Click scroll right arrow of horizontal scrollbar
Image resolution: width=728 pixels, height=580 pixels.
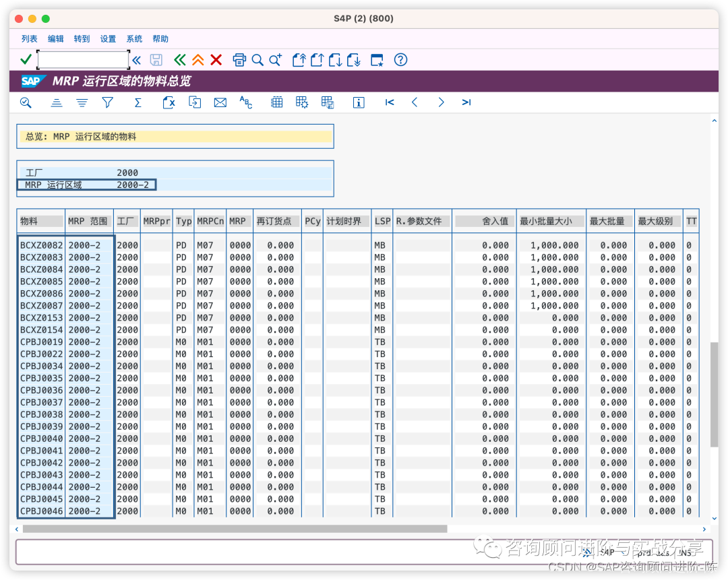704,529
